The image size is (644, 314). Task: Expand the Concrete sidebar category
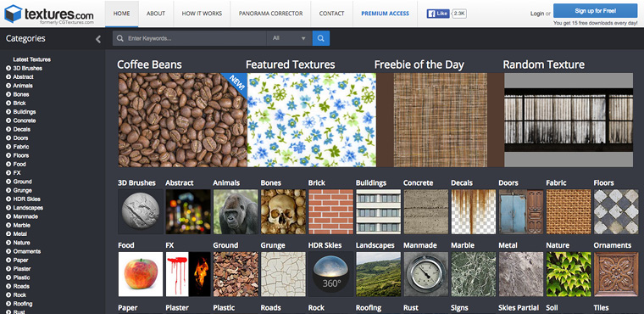[x=8, y=121]
